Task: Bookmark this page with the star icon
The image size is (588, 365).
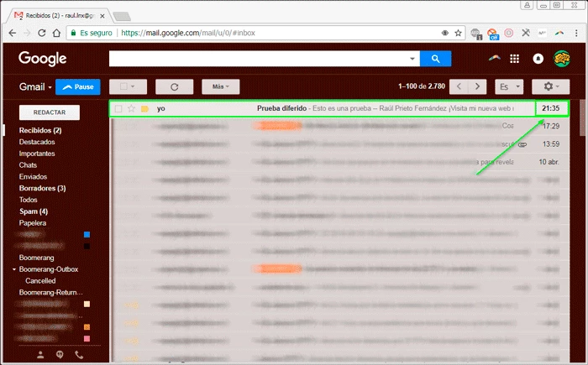Action: [x=458, y=33]
